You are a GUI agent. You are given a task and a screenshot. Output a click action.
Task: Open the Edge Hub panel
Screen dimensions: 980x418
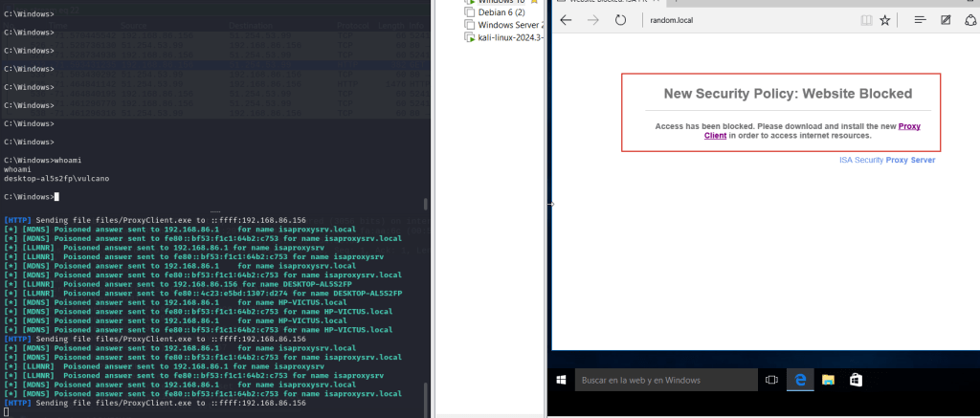[x=920, y=20]
